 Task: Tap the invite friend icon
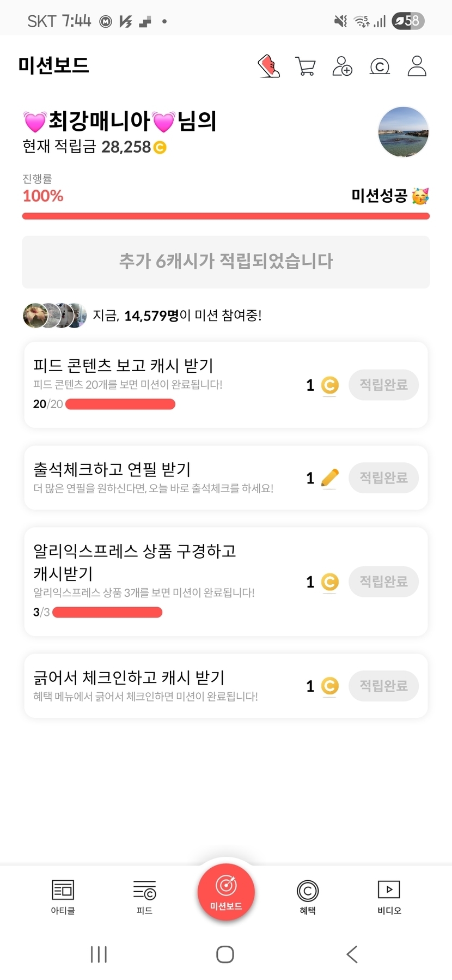342,66
